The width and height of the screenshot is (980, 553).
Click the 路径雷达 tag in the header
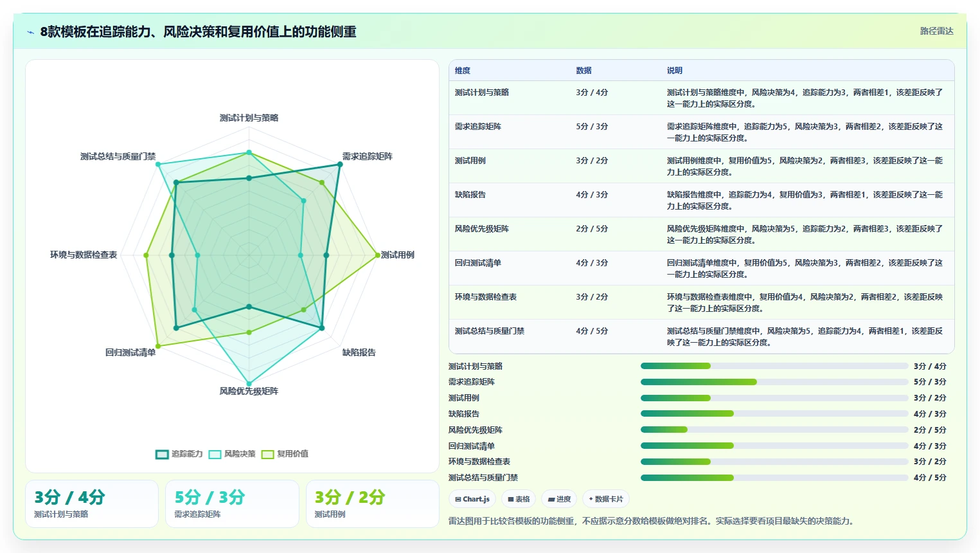pos(936,31)
